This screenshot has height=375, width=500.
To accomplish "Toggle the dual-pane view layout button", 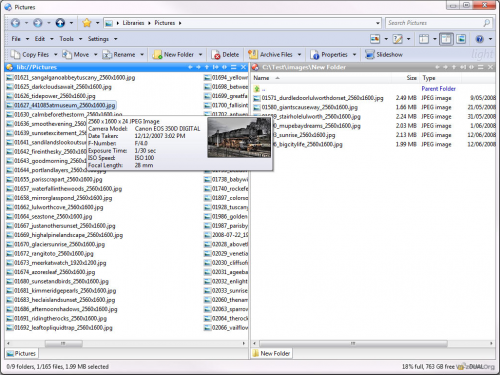I will point(446,39).
